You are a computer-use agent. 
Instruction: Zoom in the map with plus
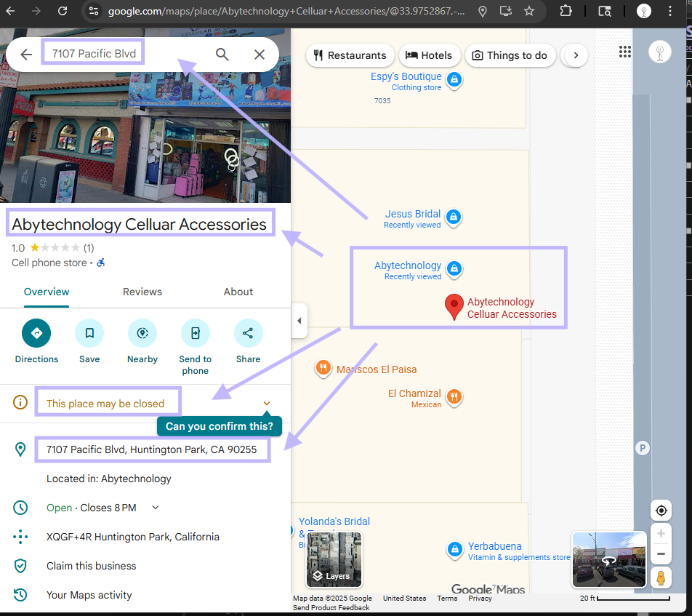point(661,534)
